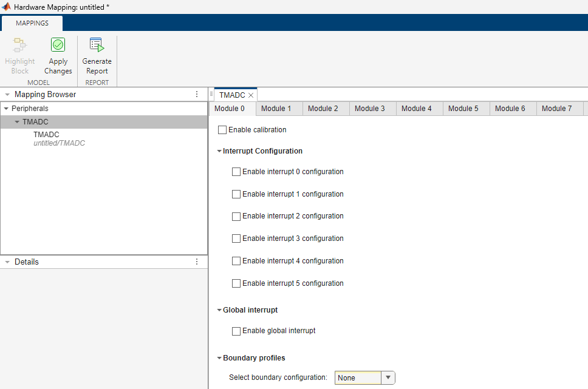Collapse the Peripherals tree node
Screen dimensions: 588x389
[x=6, y=109]
